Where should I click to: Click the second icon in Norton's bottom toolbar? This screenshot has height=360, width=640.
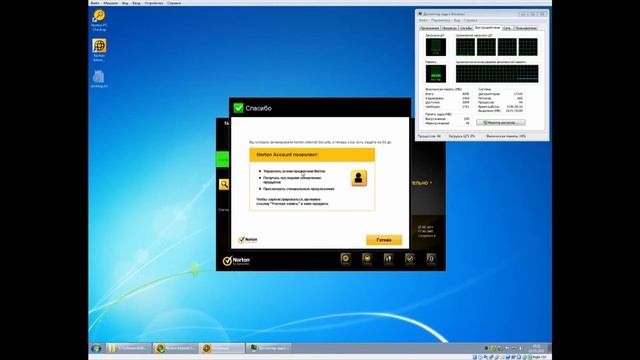point(367,258)
